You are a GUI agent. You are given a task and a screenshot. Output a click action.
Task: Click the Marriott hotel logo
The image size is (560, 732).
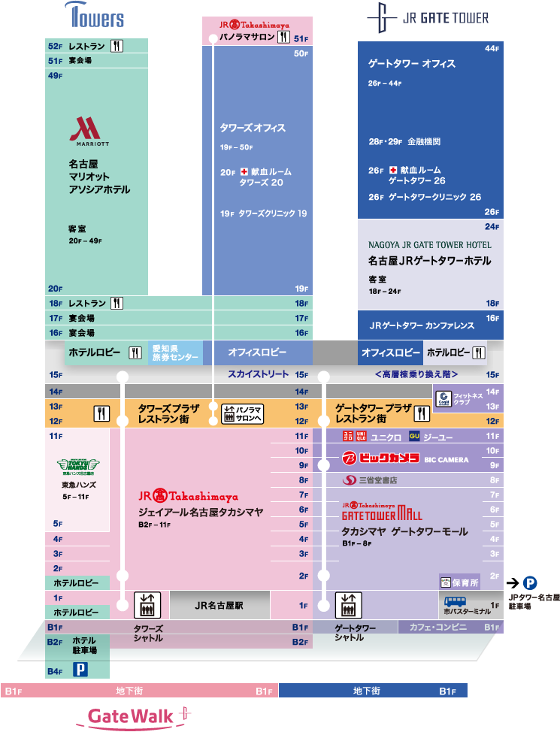click(x=89, y=132)
